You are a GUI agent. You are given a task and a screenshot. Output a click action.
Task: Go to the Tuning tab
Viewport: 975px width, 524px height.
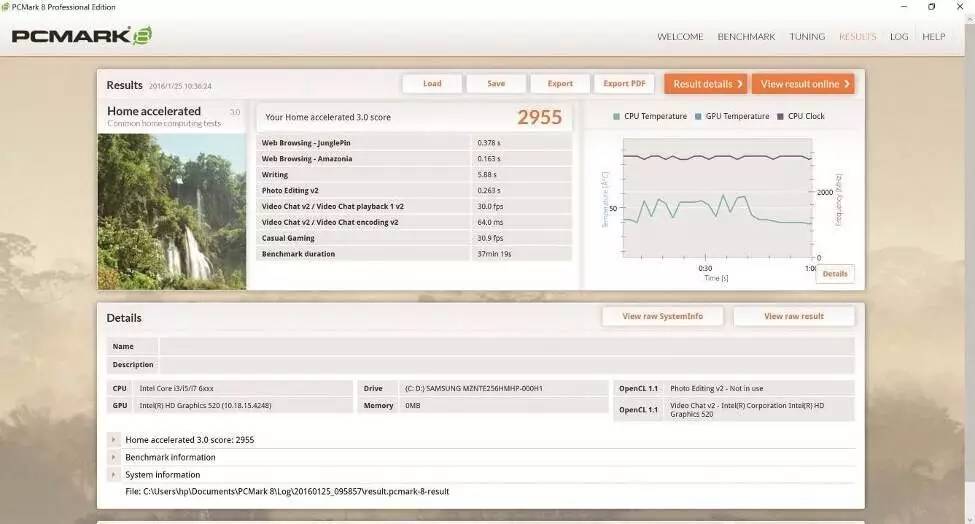pos(807,37)
